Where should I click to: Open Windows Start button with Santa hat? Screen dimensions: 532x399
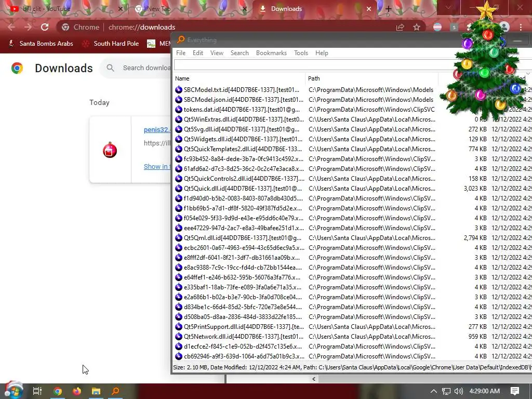[x=14, y=390]
